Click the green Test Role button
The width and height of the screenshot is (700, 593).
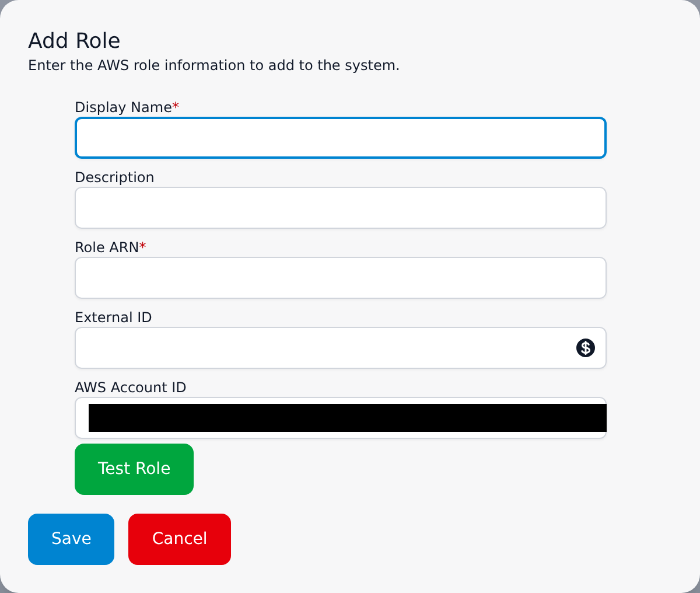[x=134, y=469]
